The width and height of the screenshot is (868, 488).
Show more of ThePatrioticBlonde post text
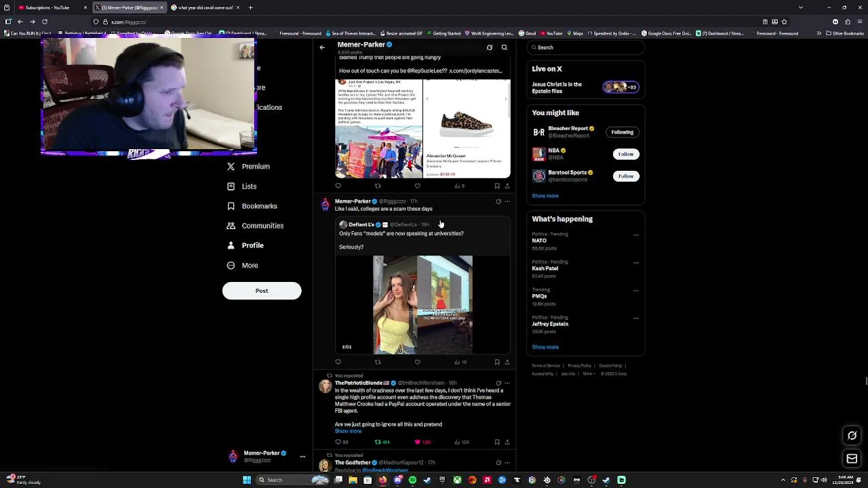coord(348,431)
